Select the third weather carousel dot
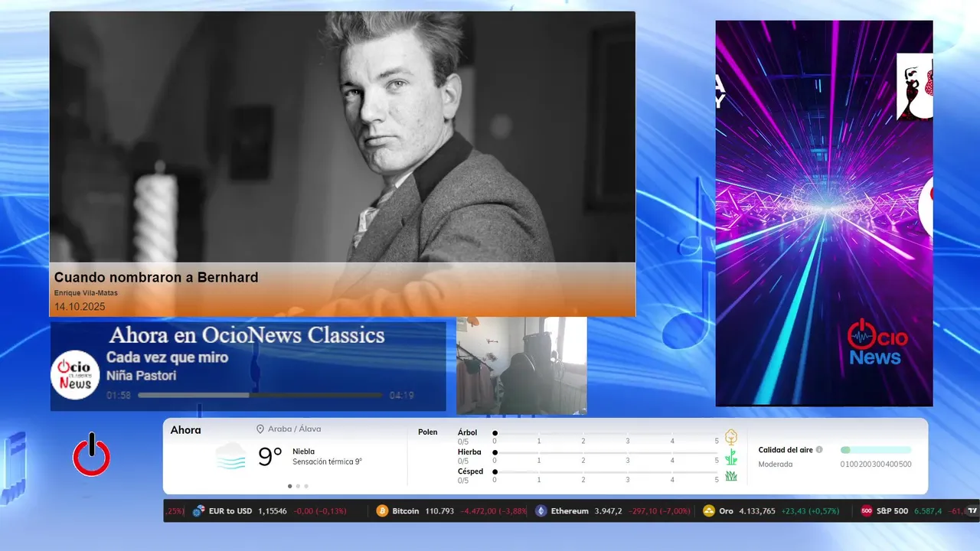The image size is (980, 551). point(306,486)
